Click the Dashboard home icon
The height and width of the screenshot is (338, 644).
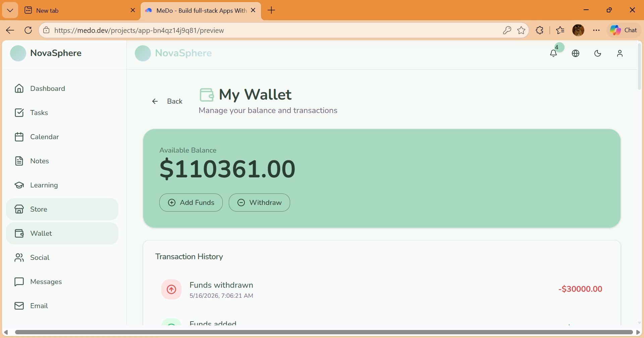19,88
